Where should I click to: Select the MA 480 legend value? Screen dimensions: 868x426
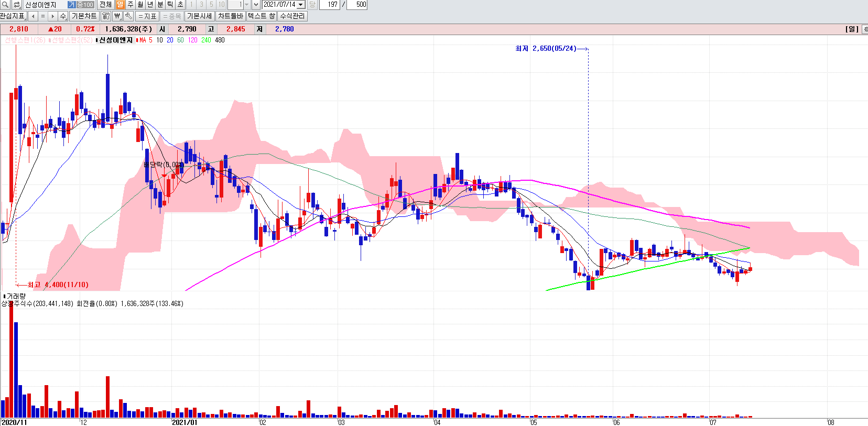point(220,40)
